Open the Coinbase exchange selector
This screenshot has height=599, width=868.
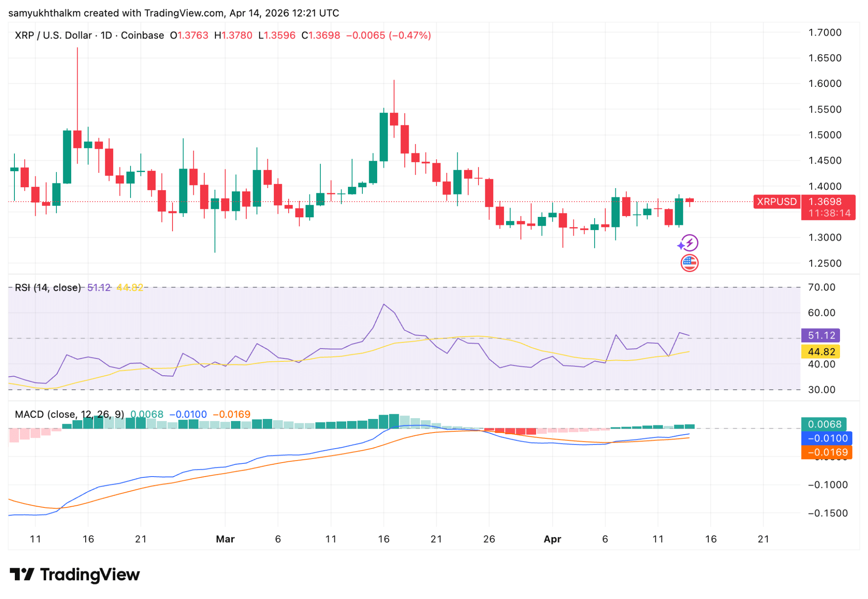[142, 36]
